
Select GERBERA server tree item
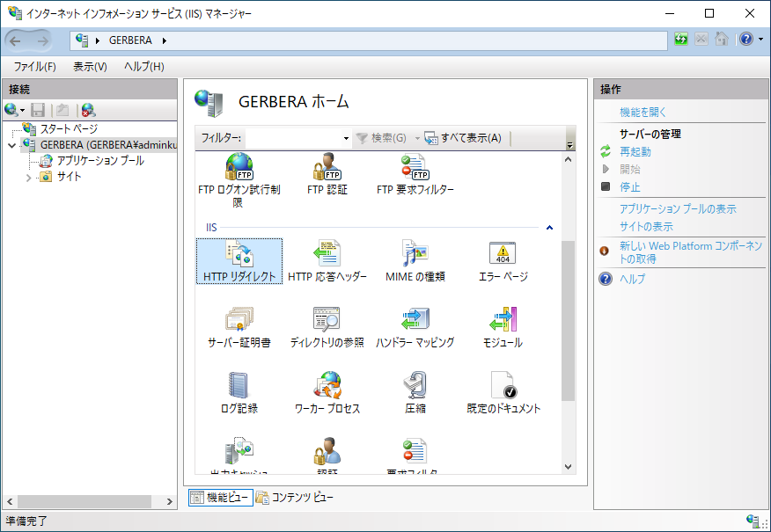coord(108,145)
